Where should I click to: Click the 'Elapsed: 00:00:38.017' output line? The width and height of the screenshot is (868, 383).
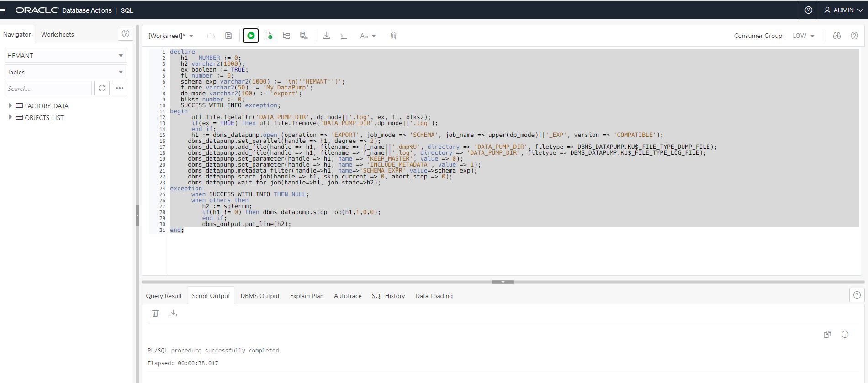pos(183,363)
